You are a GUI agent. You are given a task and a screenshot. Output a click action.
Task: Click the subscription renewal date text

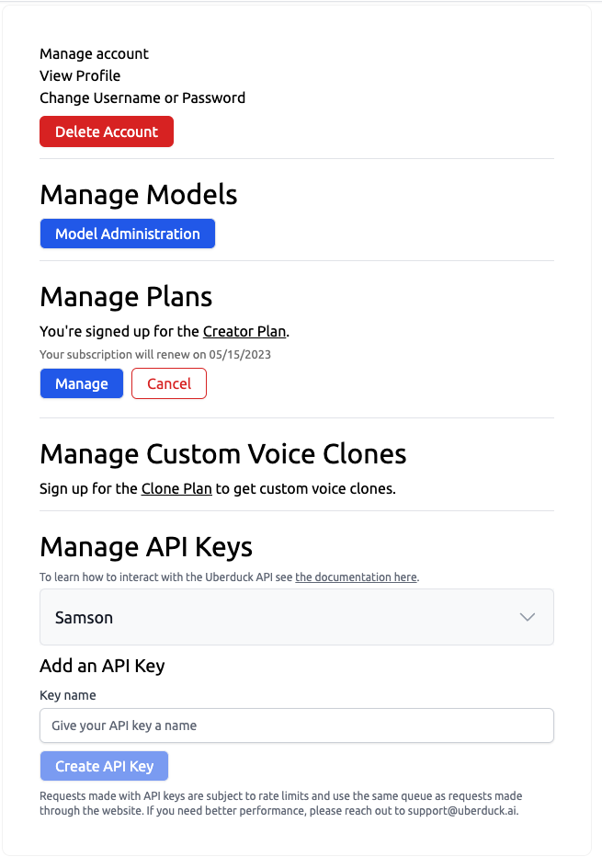pyautogui.click(x=154, y=354)
